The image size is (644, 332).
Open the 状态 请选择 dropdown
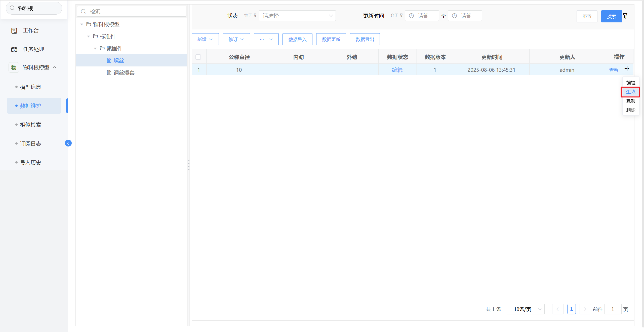(297, 16)
